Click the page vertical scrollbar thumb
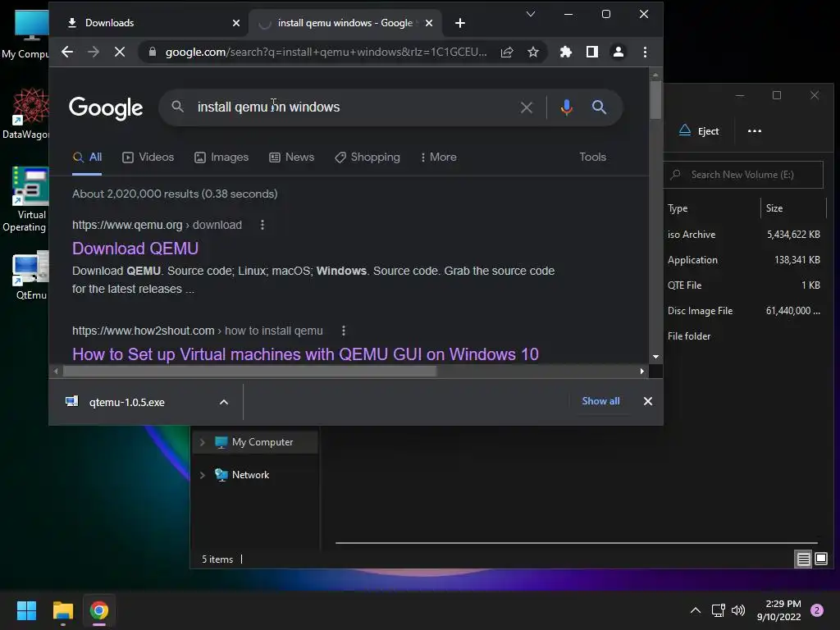The image size is (840, 630). (x=655, y=99)
